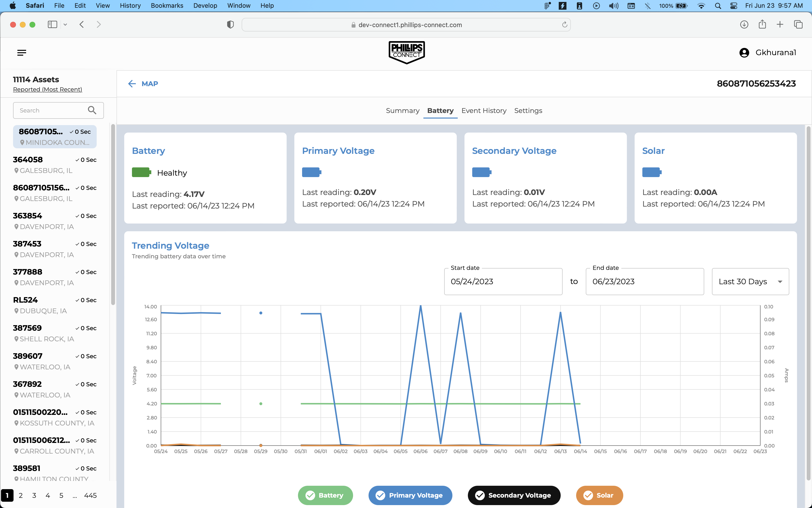The width and height of the screenshot is (812, 508).
Task: Return to MAP view link
Action: coord(150,84)
